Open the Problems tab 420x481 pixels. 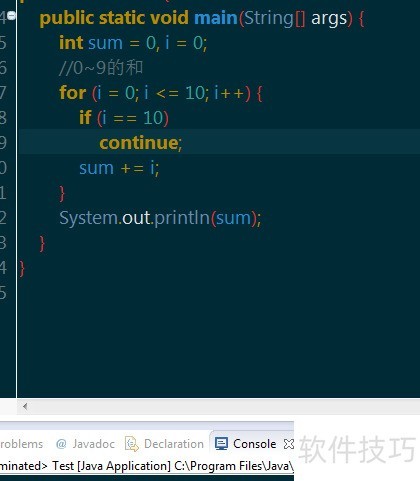pyautogui.click(x=21, y=444)
